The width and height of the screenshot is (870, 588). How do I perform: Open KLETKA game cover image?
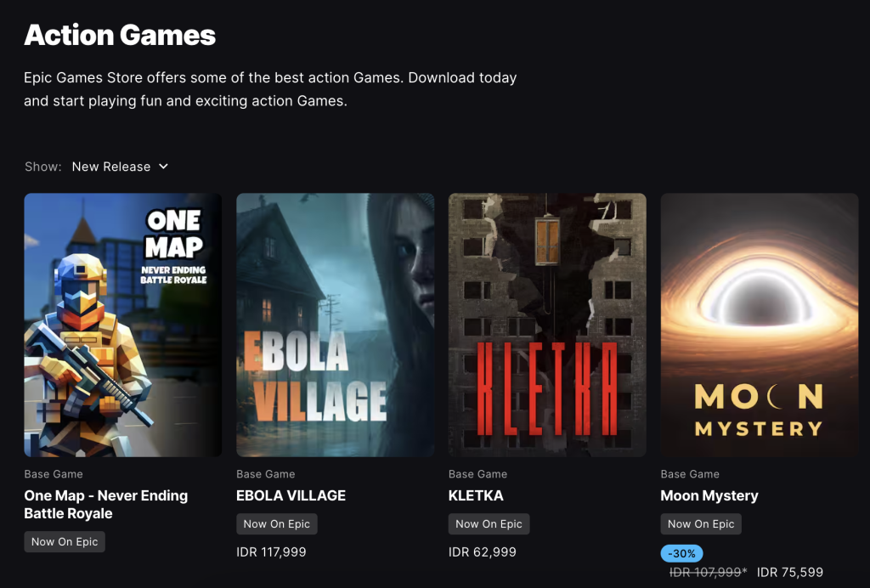[547, 325]
